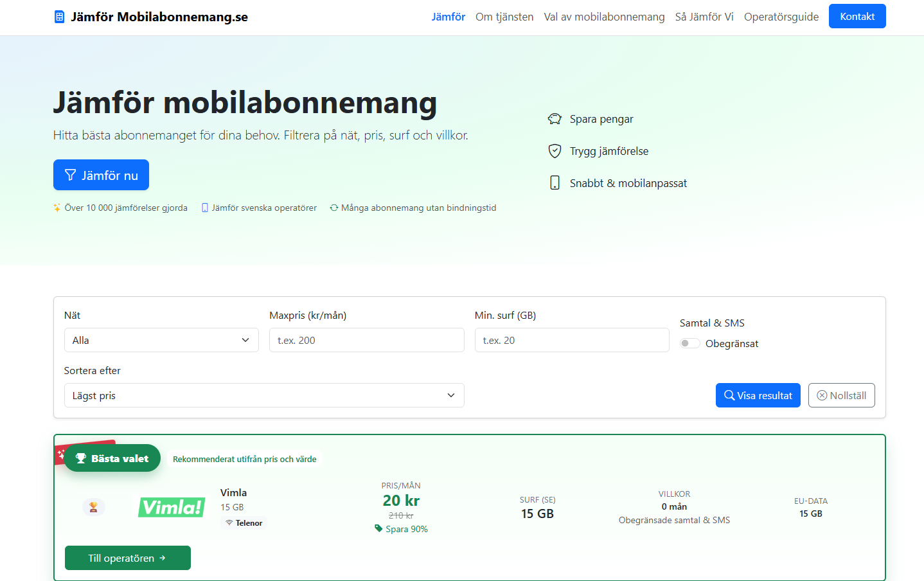924x581 pixels.
Task: Click the piggy bank Spara pengar icon
Action: click(x=555, y=119)
